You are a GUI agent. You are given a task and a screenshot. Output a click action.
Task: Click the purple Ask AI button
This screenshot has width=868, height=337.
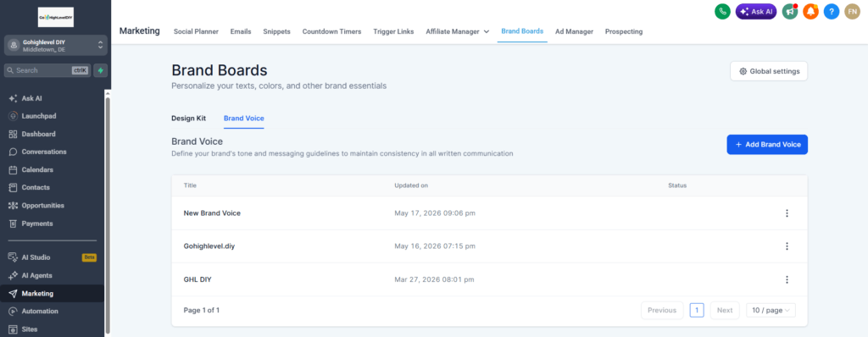click(x=756, y=11)
